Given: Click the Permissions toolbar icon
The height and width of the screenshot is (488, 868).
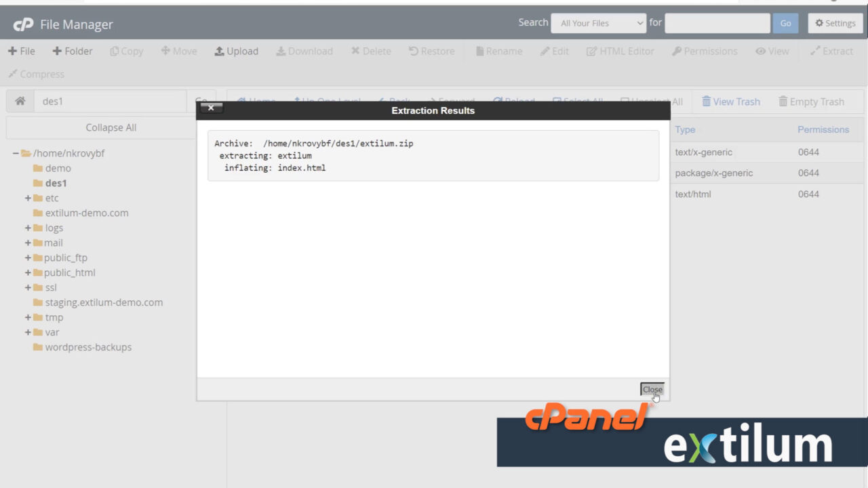Looking at the screenshot, I should tap(705, 51).
